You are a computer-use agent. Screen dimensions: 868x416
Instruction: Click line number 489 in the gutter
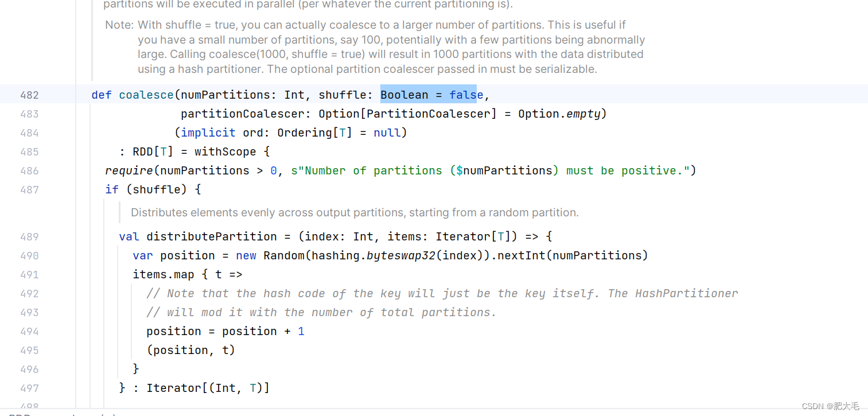pyautogui.click(x=29, y=237)
